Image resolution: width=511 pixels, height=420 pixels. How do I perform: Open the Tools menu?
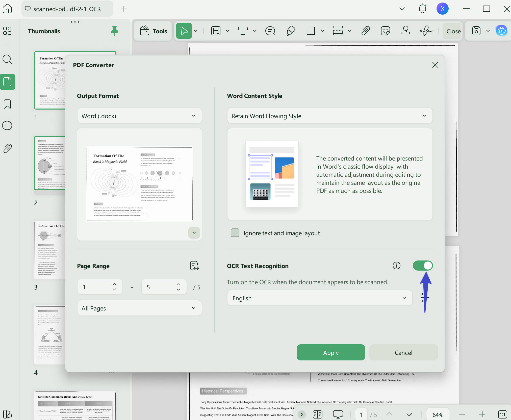click(153, 31)
